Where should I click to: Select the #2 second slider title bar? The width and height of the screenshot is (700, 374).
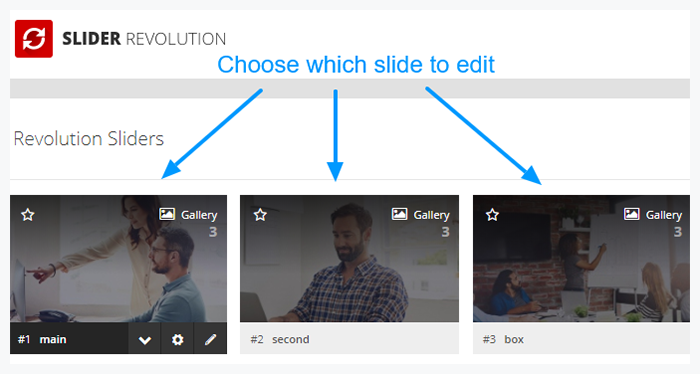(349, 338)
